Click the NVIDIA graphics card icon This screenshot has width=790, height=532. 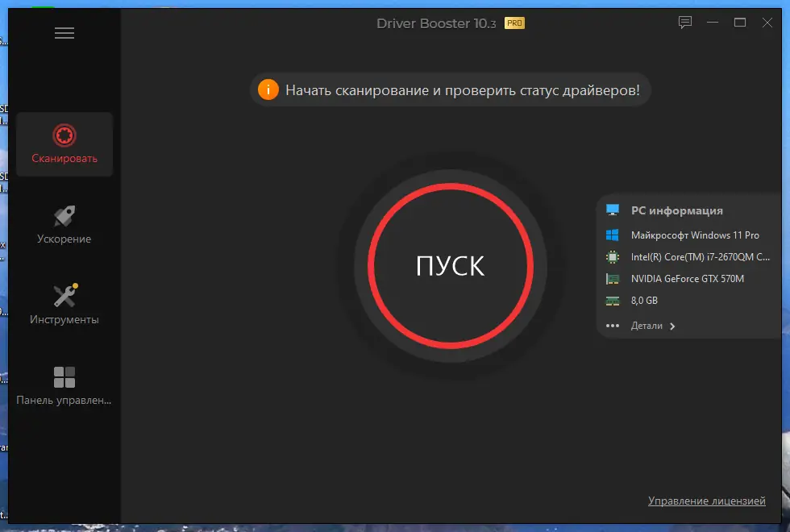(x=612, y=278)
